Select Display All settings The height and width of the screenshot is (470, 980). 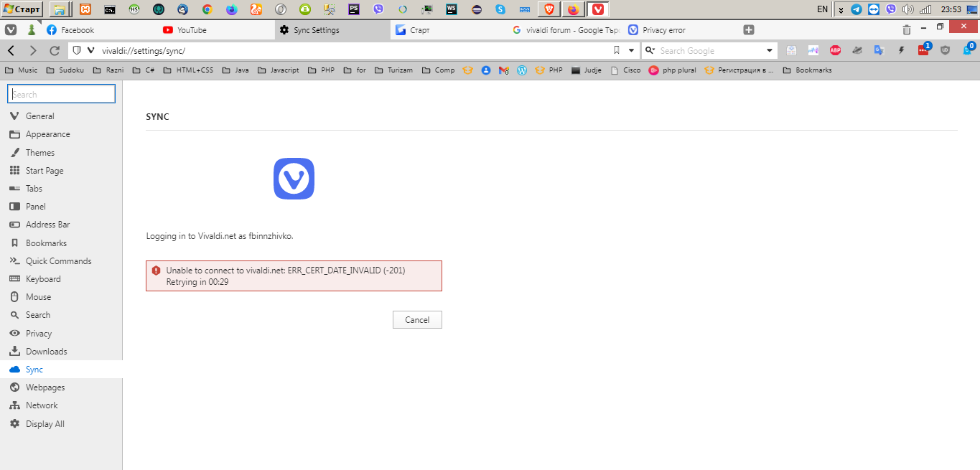pyautogui.click(x=61, y=424)
